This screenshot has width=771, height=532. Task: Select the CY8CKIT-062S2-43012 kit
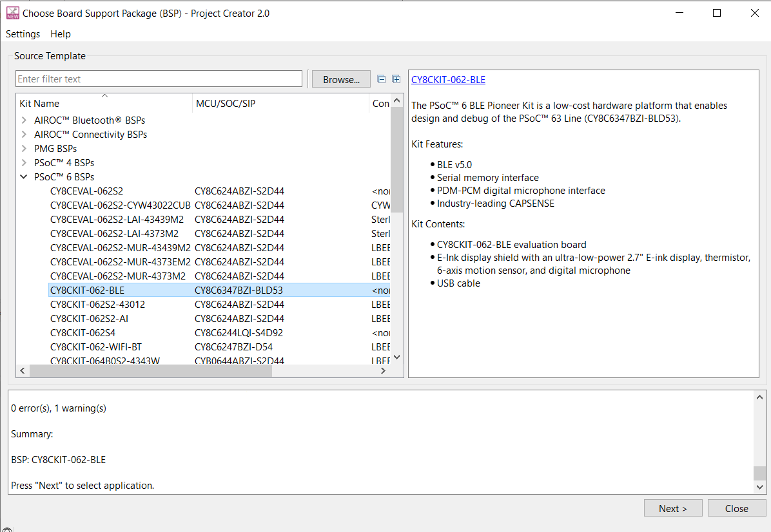coord(97,305)
